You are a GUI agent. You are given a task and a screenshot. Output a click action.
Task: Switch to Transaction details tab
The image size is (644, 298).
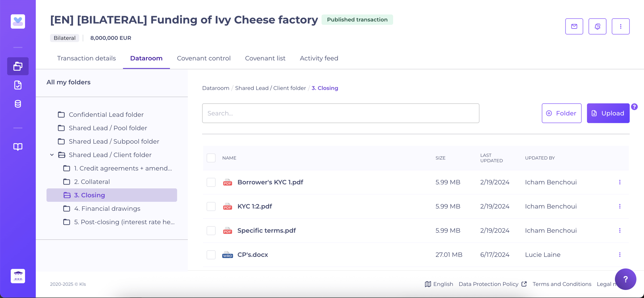[x=87, y=58]
